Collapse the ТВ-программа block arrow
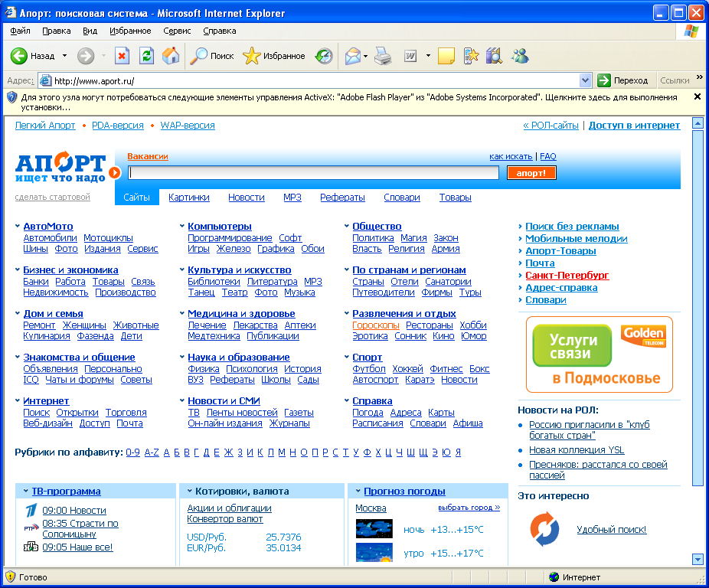The image size is (709, 588). point(26,491)
